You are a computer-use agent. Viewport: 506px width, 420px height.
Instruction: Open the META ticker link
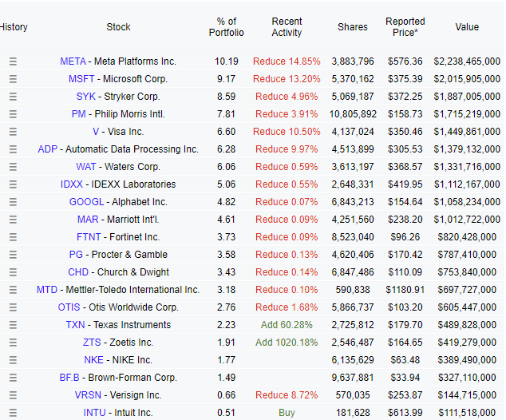pyautogui.click(x=73, y=61)
